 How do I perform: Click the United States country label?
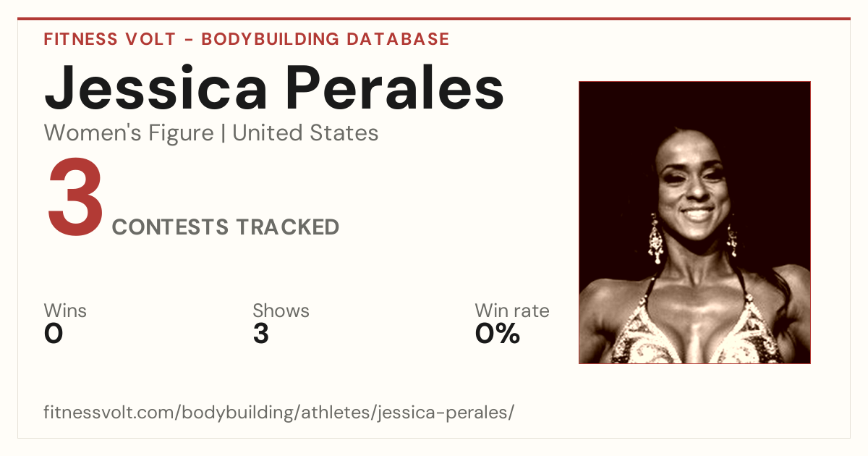click(305, 133)
